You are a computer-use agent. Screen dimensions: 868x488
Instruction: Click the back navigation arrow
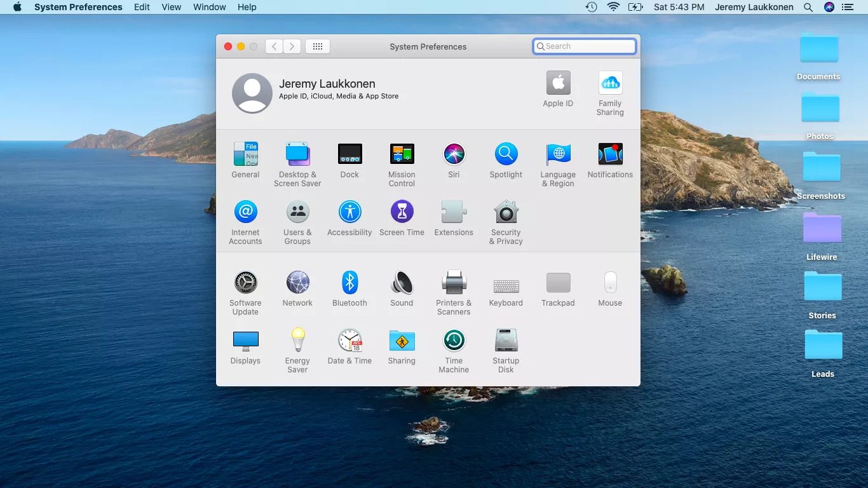[274, 46]
